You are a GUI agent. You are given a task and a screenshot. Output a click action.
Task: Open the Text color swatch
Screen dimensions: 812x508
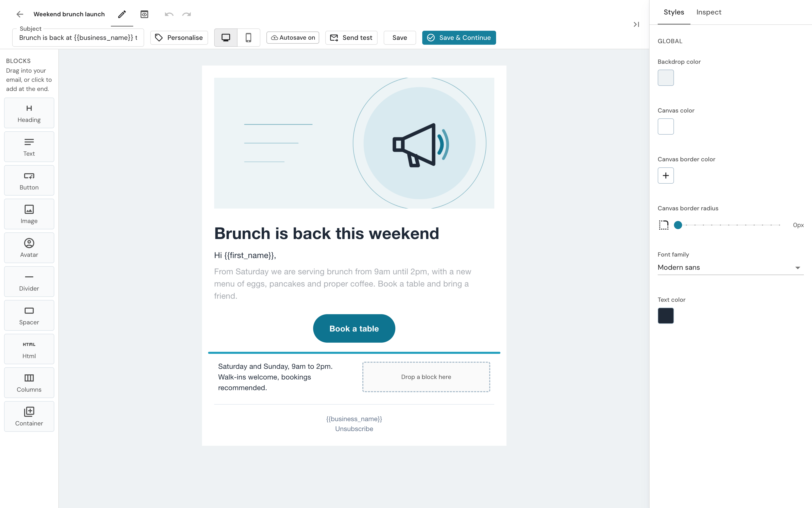(x=666, y=315)
